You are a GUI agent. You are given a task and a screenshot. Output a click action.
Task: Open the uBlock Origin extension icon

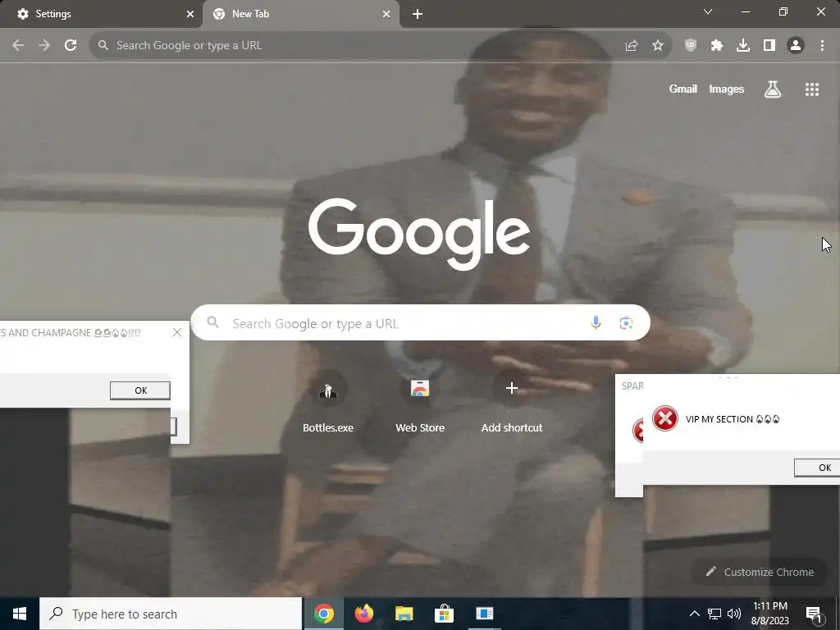tap(691, 46)
